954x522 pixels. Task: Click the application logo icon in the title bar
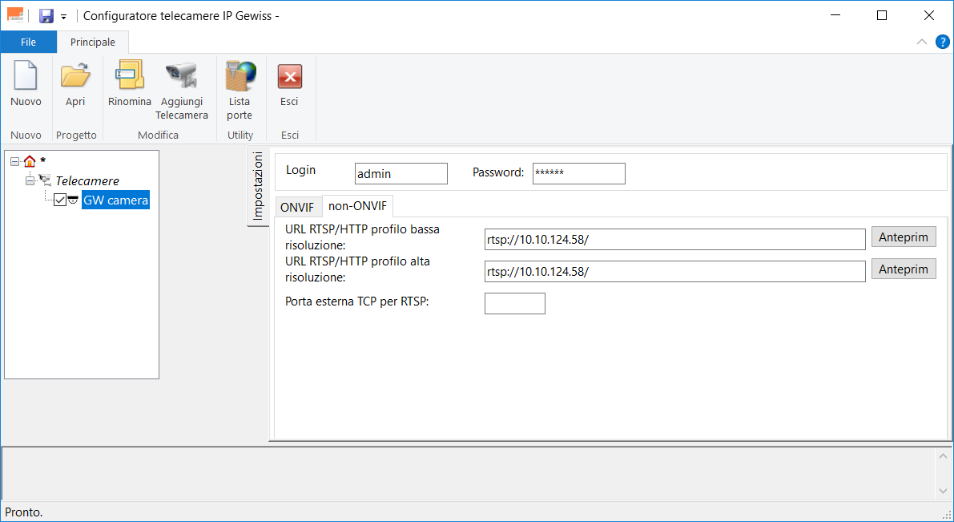(15, 15)
